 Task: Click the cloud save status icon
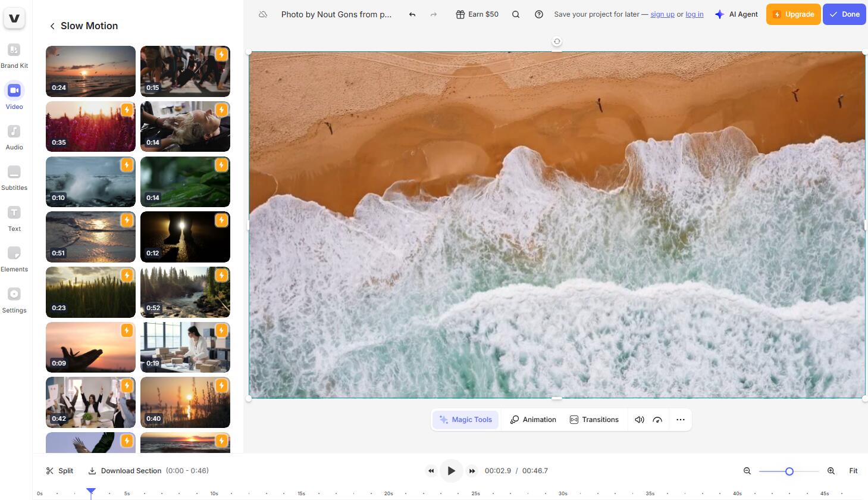coord(263,14)
